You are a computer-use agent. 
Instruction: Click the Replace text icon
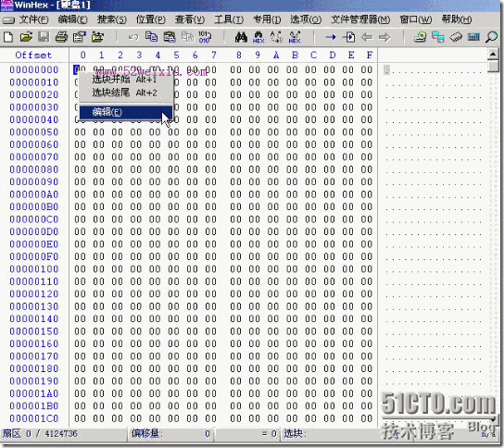[x=276, y=37]
